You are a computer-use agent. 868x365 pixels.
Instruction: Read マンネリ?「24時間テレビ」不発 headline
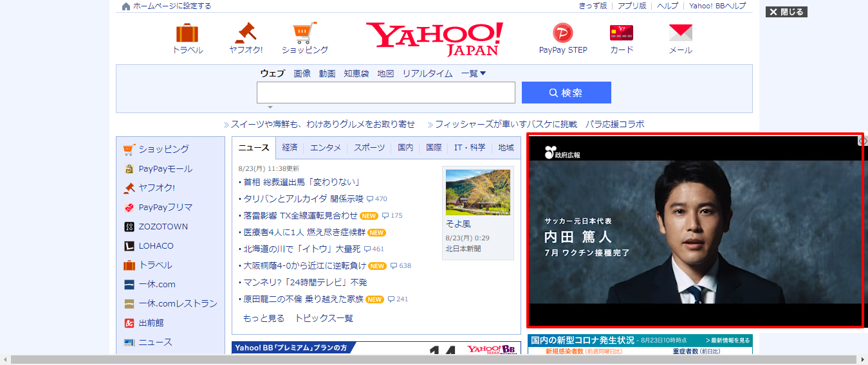[x=305, y=283]
